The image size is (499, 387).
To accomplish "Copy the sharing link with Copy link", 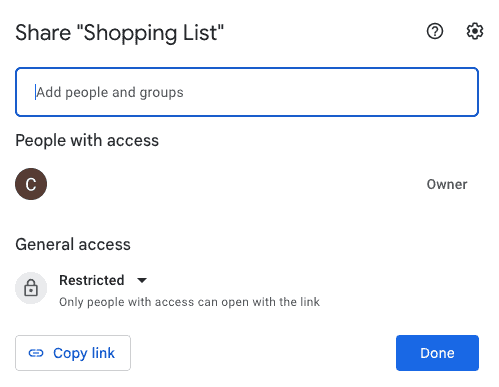I will tap(73, 353).
